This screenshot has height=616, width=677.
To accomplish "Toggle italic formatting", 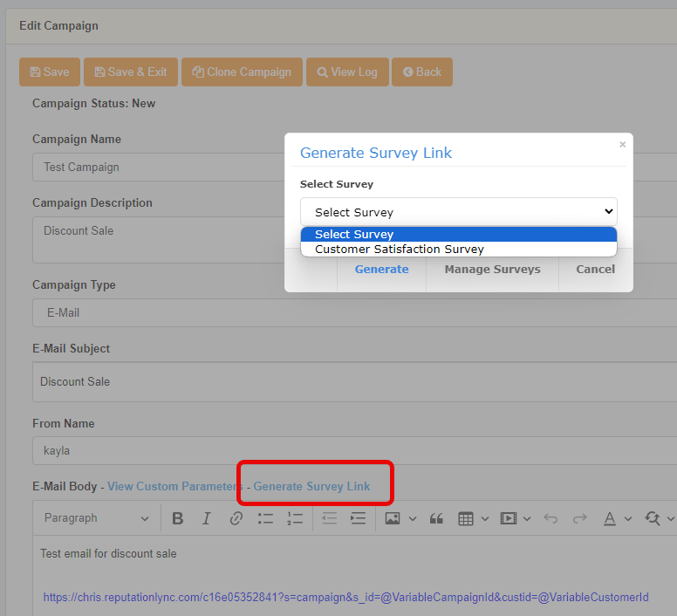I will 207,518.
